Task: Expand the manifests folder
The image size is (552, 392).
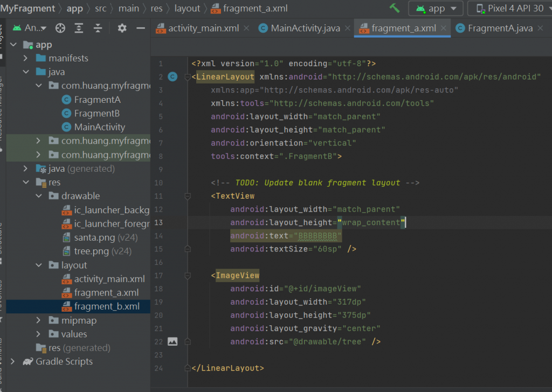Action: click(x=25, y=58)
